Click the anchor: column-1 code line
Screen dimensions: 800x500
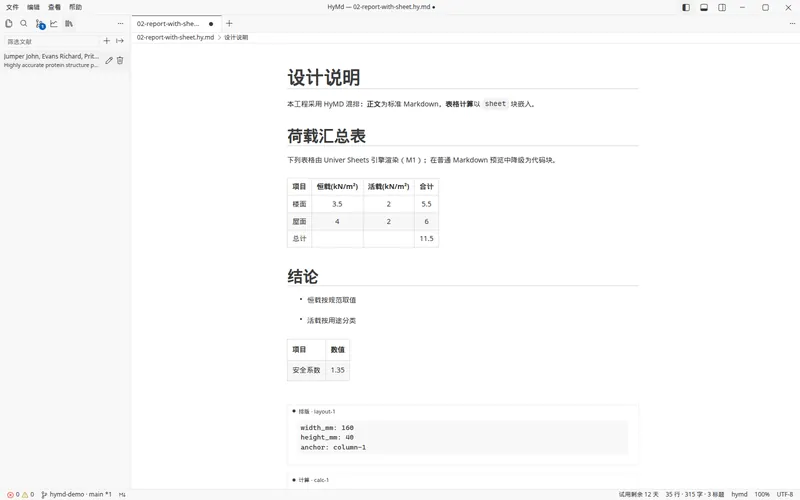333,447
